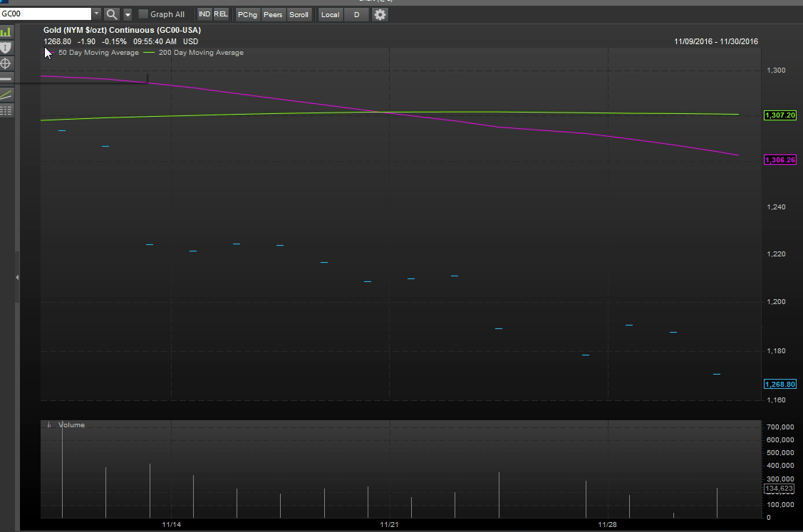803x532 pixels.
Task: Click the magnifying glass search icon
Action: (x=112, y=14)
